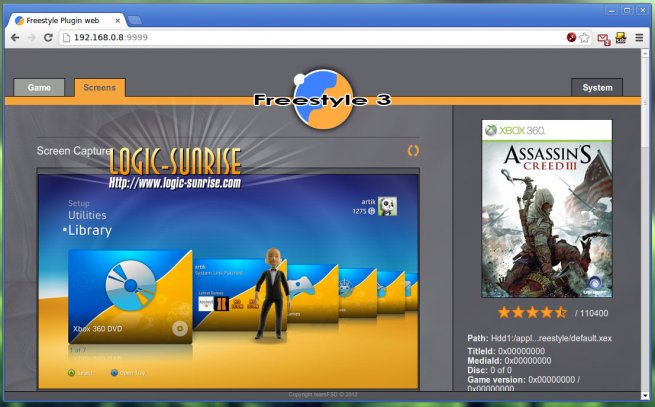Click the avatar in tuxedo
Viewport: 655px width, 407px height.
pos(272,294)
